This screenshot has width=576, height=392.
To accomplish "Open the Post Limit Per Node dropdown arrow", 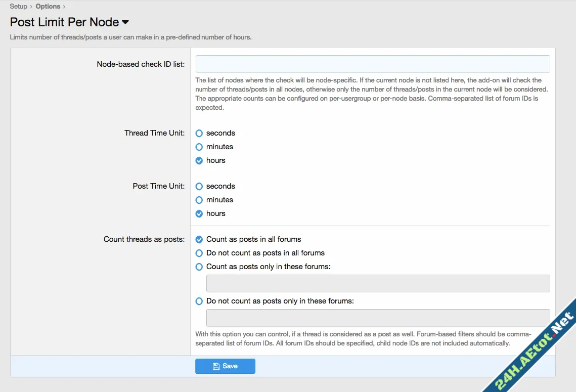I will coord(124,22).
